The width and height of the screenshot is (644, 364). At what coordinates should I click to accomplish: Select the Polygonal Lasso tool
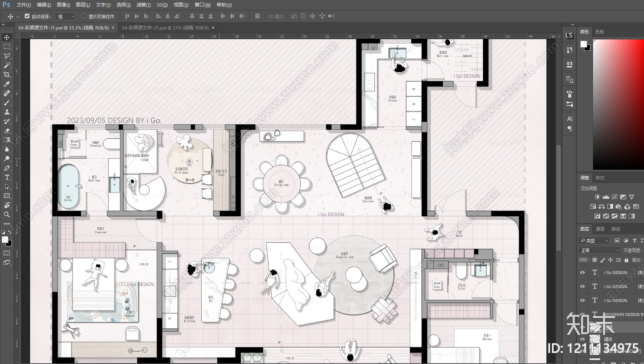coord(7,56)
